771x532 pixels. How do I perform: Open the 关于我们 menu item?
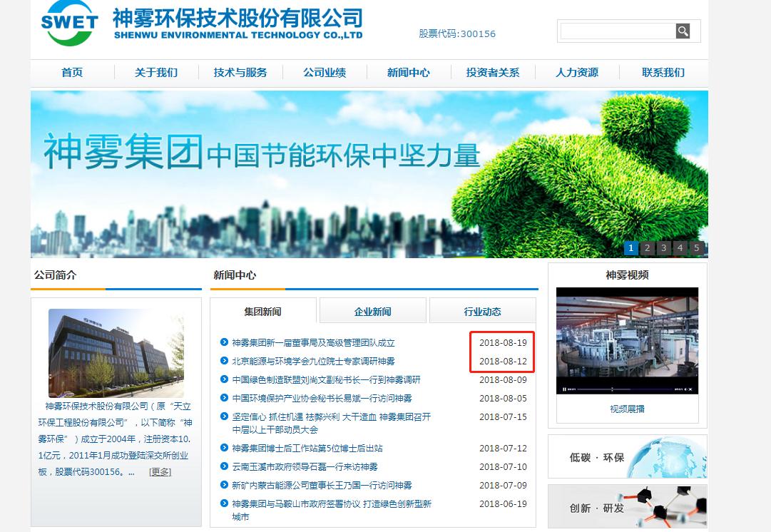coord(156,73)
